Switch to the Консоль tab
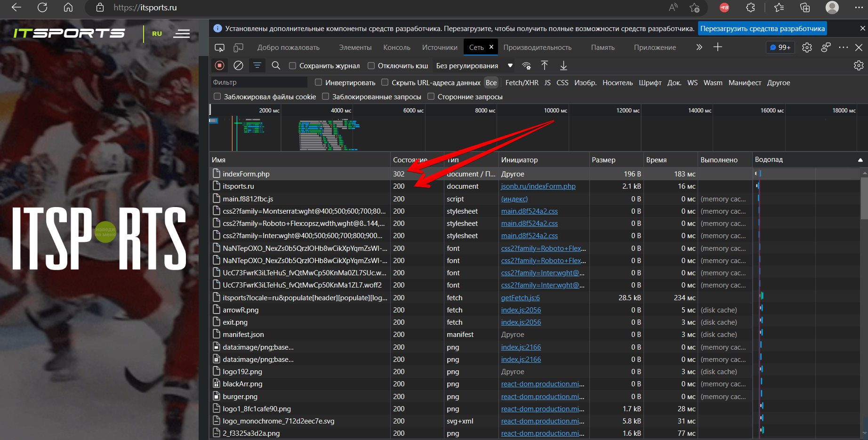Image resolution: width=868 pixels, height=440 pixels. 396,48
